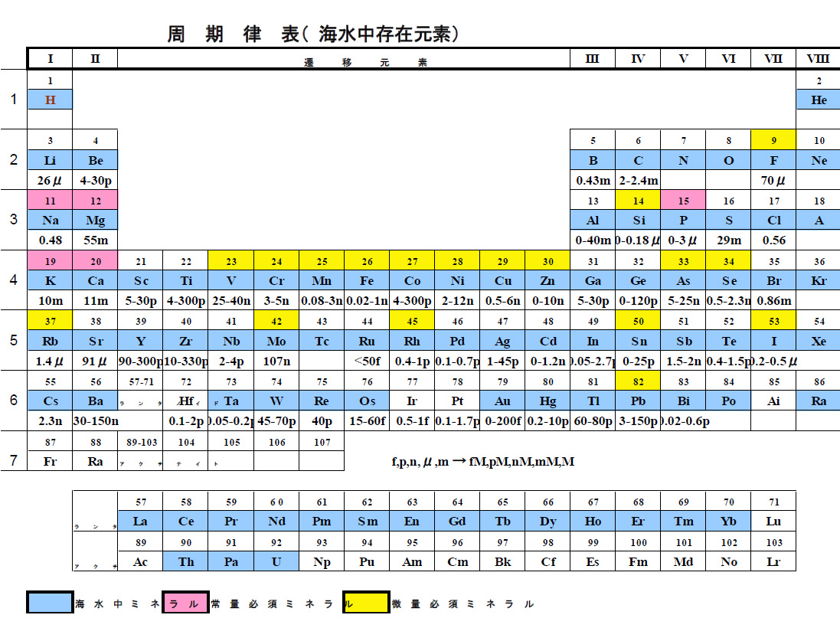Image resolution: width=840 pixels, height=628 pixels.
Task: Click the sodium concentration 0.48
Action: pos(50,240)
